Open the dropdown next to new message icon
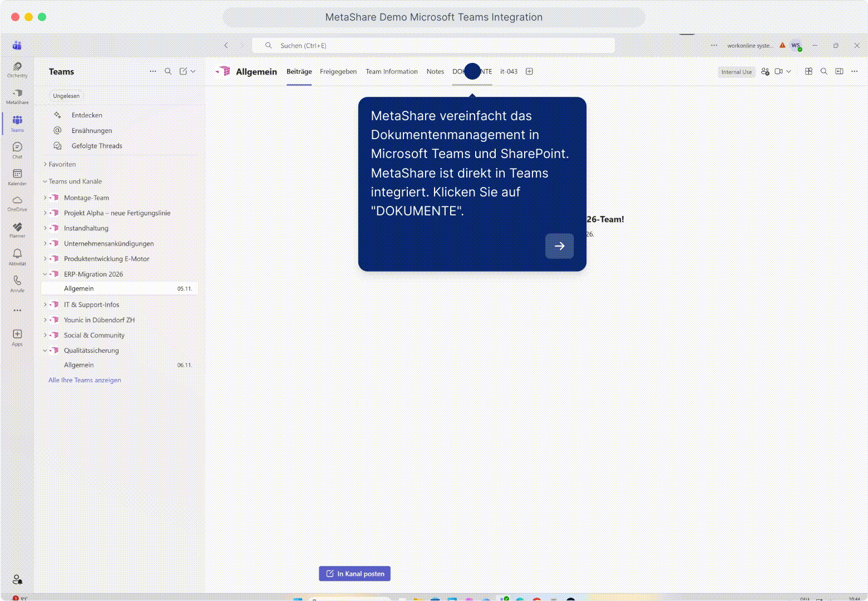The image size is (868, 601). pyautogui.click(x=193, y=71)
